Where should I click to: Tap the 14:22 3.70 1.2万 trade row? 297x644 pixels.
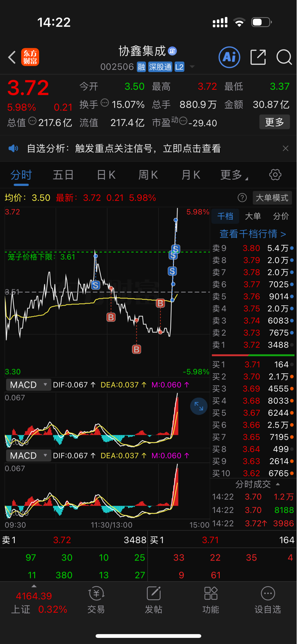pos(253,497)
